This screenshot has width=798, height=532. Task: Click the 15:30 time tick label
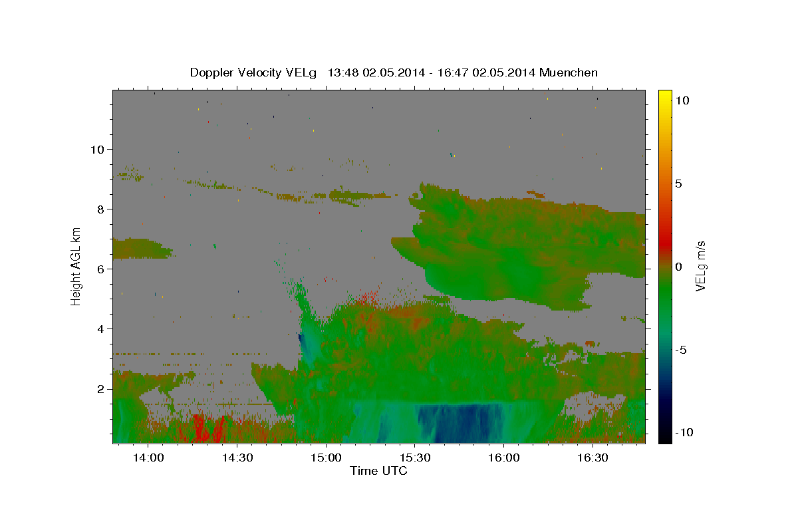click(415, 458)
